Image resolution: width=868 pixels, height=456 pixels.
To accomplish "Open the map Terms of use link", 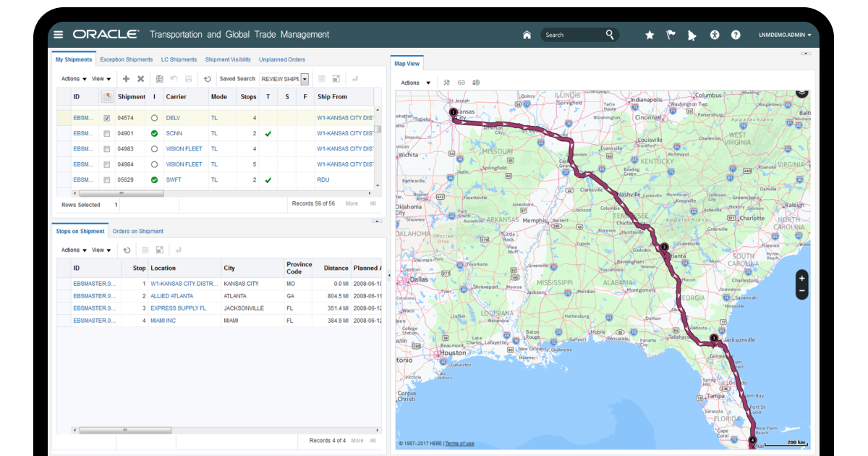I will point(459,444).
